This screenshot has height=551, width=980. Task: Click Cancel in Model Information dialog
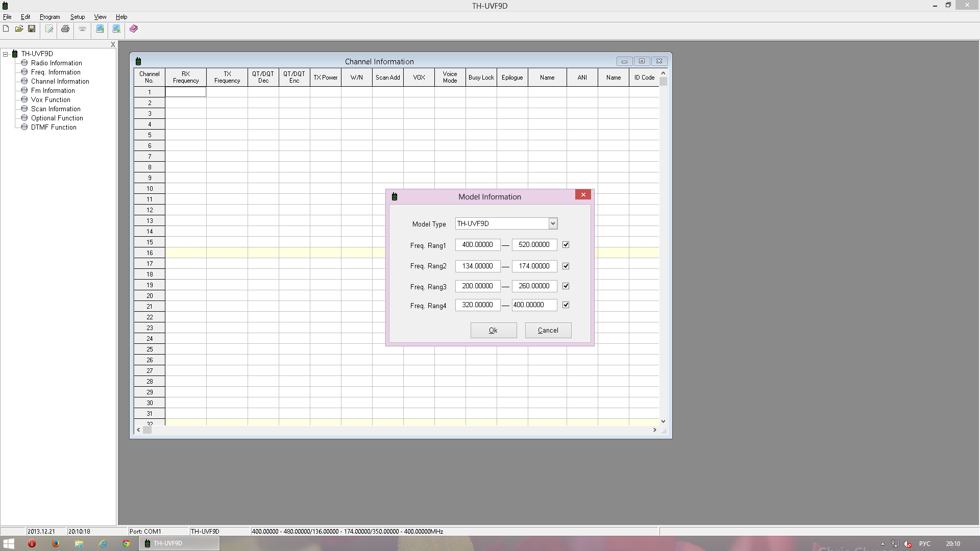pyautogui.click(x=548, y=330)
